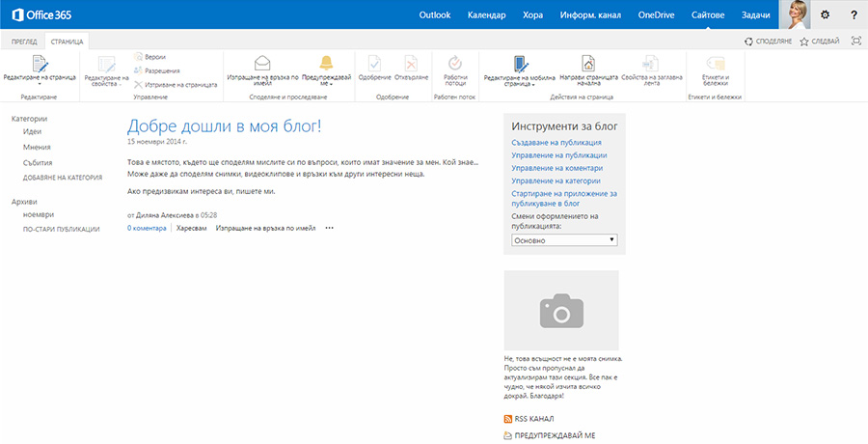
Task: Click the Предупреждавай ме bell icon
Action: [327, 63]
